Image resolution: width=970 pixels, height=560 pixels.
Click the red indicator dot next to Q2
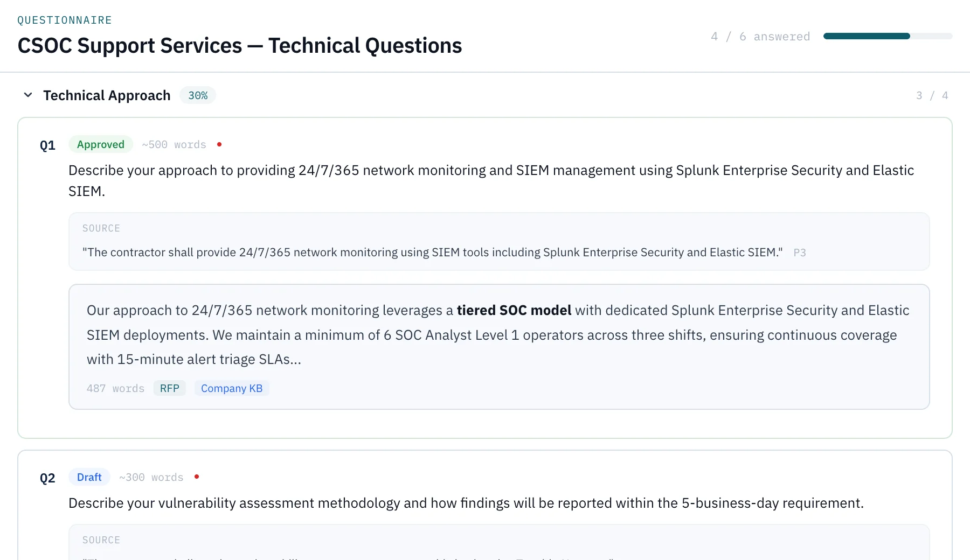click(x=196, y=477)
